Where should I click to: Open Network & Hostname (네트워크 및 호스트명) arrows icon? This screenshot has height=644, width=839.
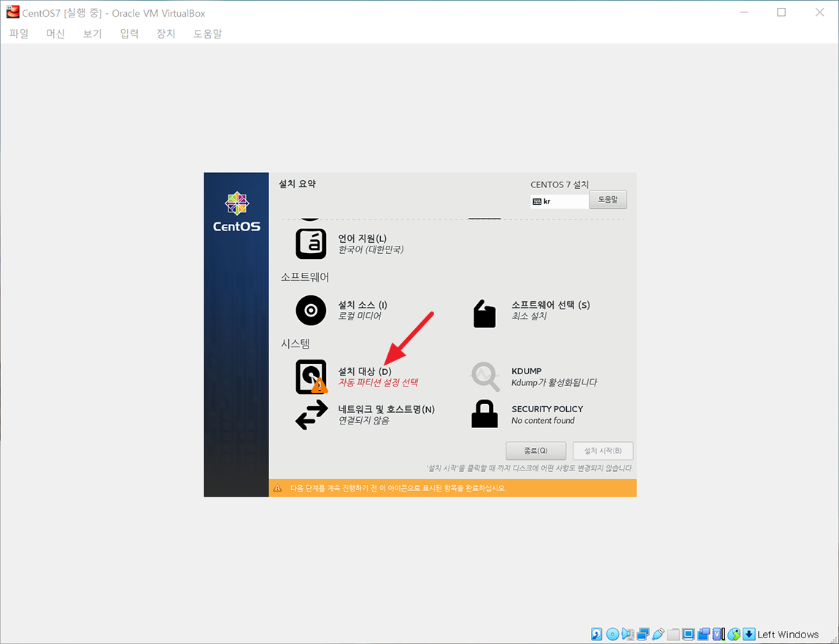click(x=312, y=414)
